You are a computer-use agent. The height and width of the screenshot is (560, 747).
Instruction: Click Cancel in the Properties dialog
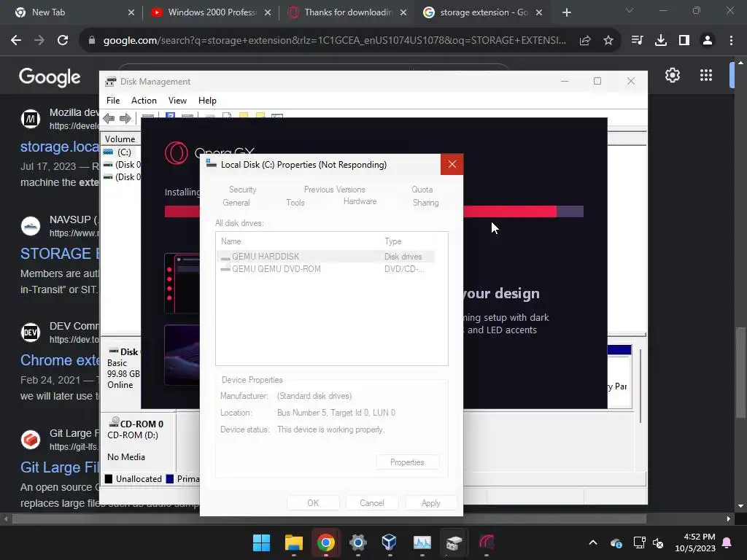pyautogui.click(x=371, y=503)
